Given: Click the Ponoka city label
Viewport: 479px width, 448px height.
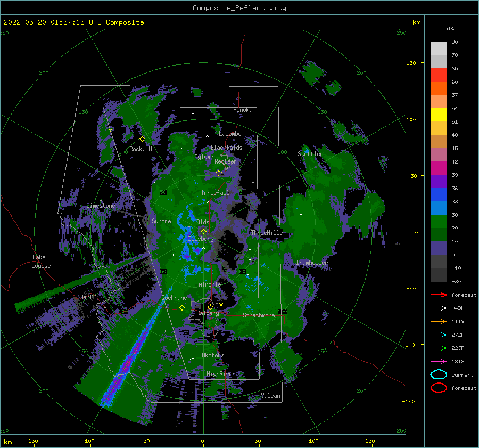Looking at the screenshot, I should click(x=243, y=110).
